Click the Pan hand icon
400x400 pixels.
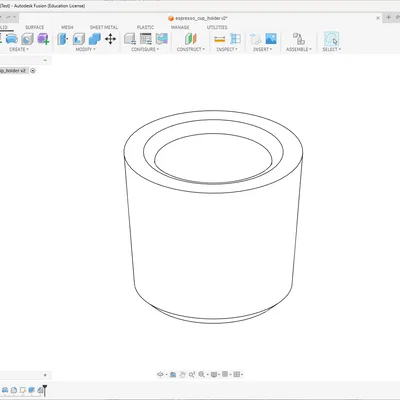click(x=182, y=374)
